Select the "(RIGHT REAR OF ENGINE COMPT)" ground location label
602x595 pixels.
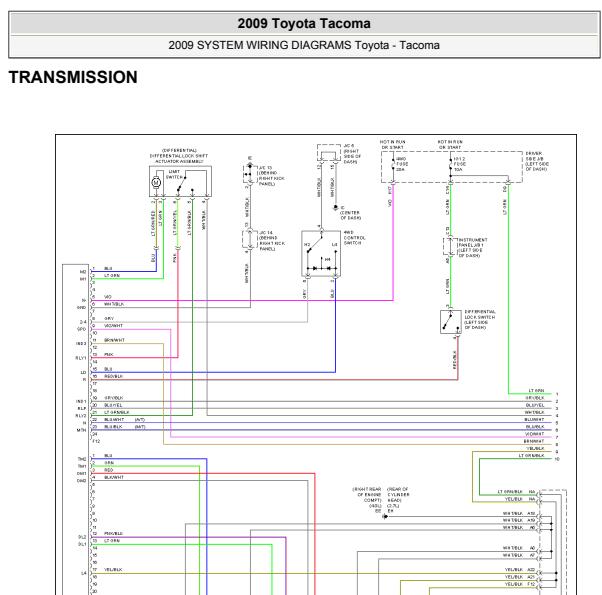(x=367, y=497)
